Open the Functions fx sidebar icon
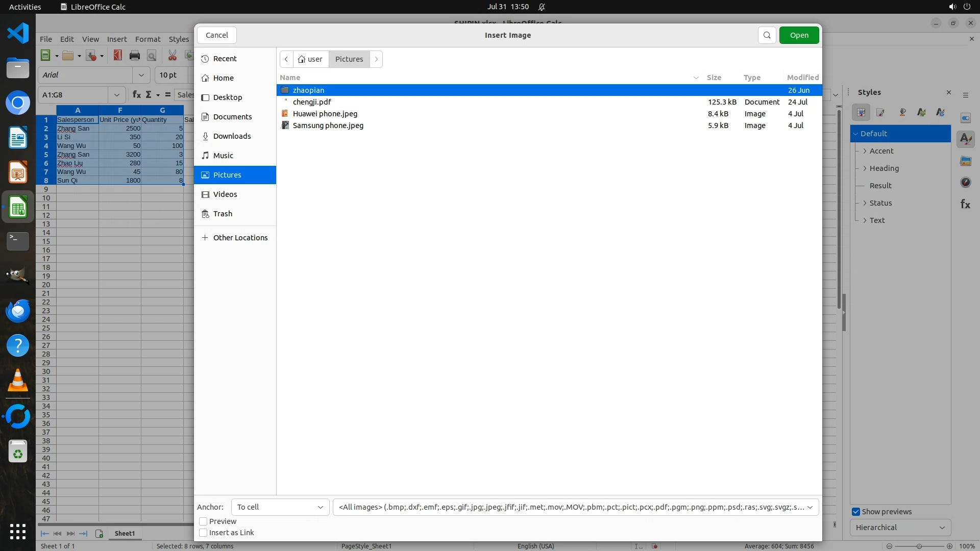The height and width of the screenshot is (551, 980). 965,204
